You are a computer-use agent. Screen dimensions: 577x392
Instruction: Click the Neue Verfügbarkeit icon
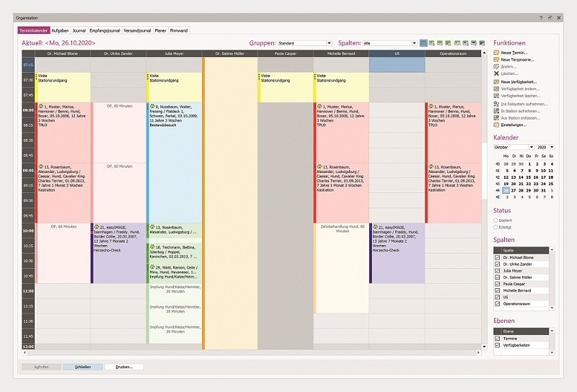coord(496,83)
